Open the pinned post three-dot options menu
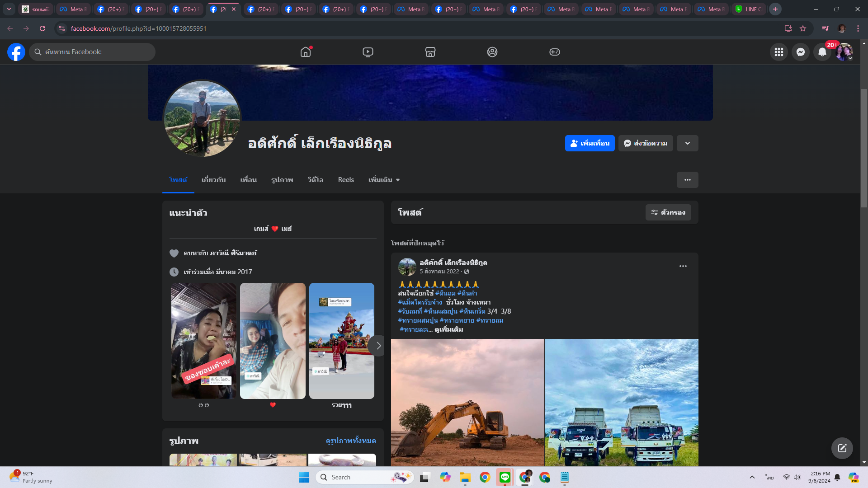Image resolution: width=868 pixels, height=488 pixels. [683, 266]
